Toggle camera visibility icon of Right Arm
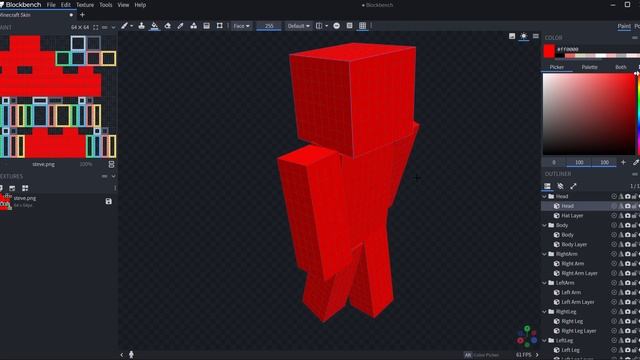Image resolution: width=640 pixels, height=360 pixels. tap(628, 264)
